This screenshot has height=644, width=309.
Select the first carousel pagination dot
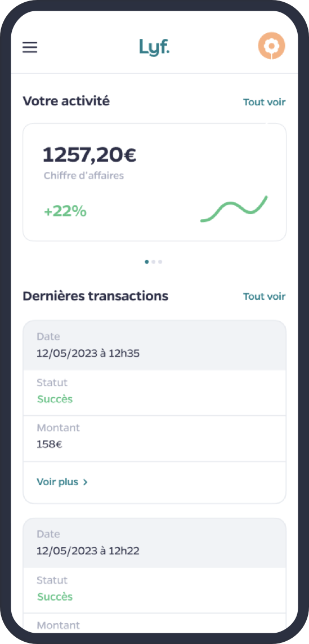(147, 261)
